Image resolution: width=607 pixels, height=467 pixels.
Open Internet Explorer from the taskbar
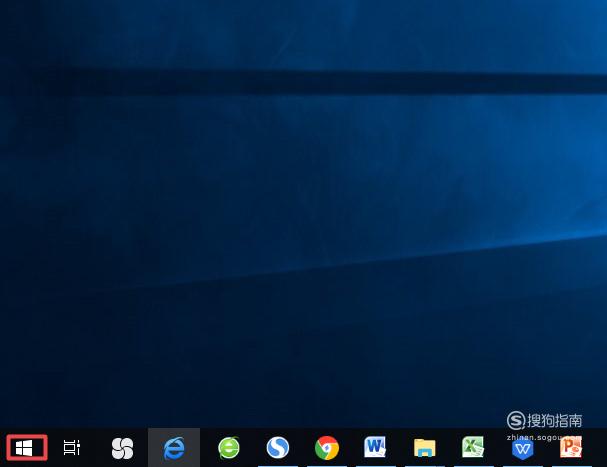click(x=174, y=448)
